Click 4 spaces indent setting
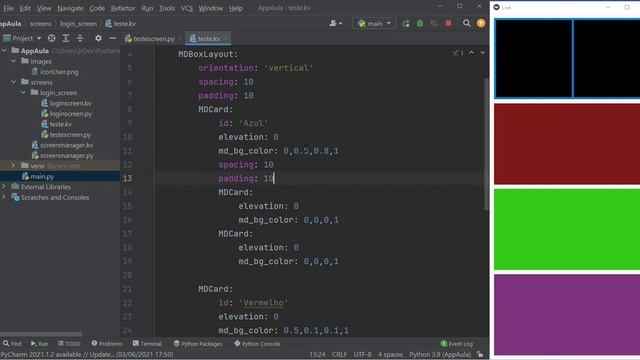Screen dimensions: 640x360 coord(390,354)
